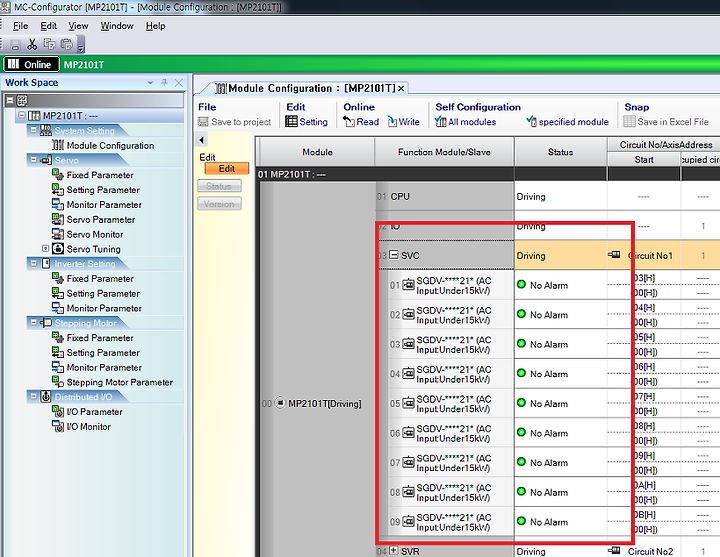Viewport: 720px width, 557px height.
Task: Click the Servo Tuning icon
Action: (x=57, y=248)
